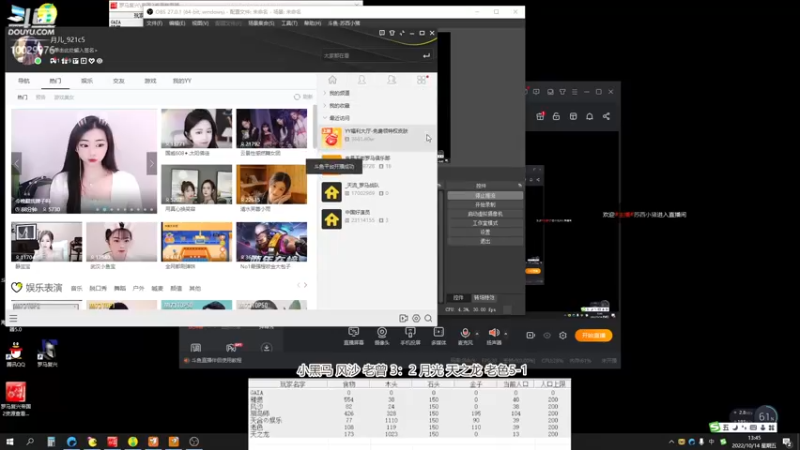Open the microphone options dropdown arrow
The height and width of the screenshot is (450, 800).
click(477, 334)
